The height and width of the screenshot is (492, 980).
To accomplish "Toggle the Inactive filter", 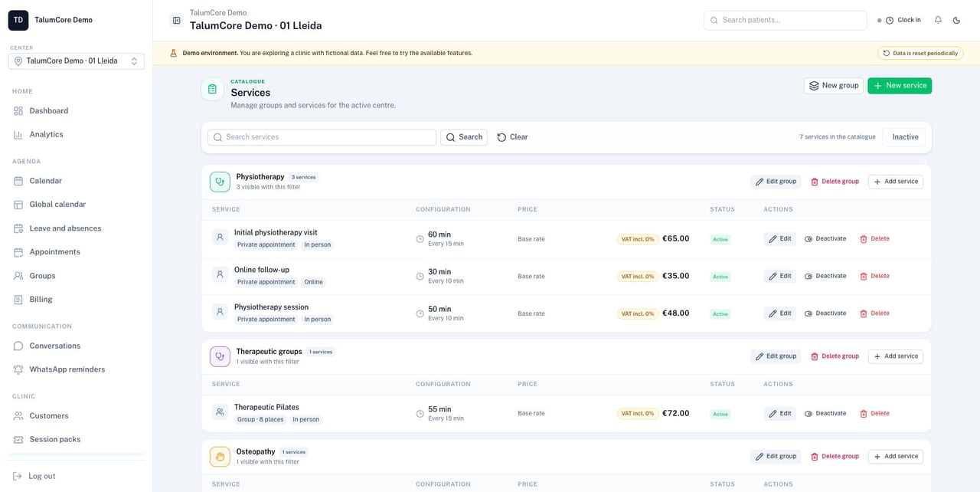I will (905, 137).
